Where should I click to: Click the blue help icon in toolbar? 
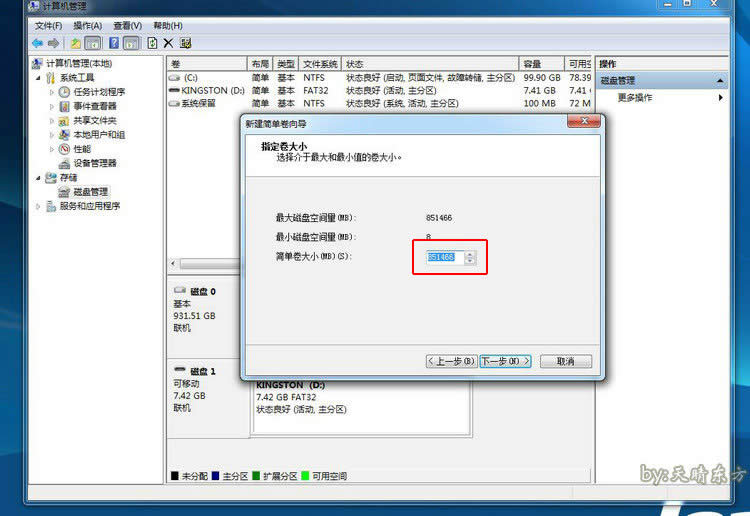[x=113, y=43]
